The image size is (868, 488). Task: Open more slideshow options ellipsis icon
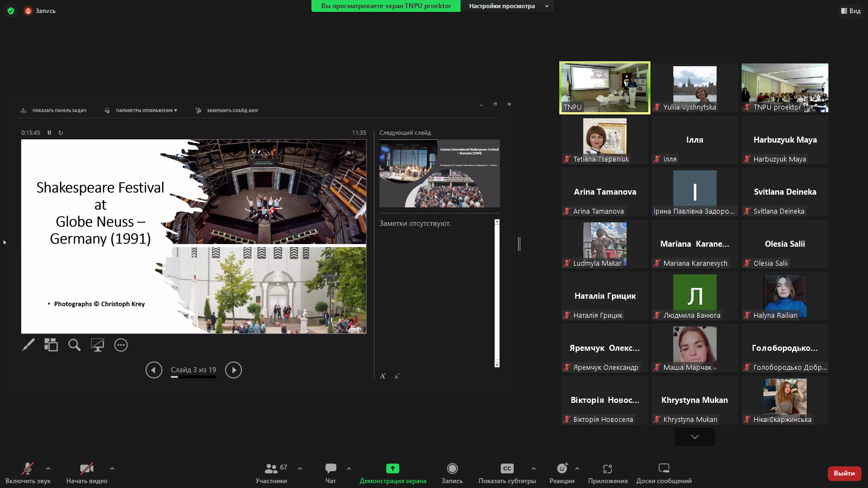tap(121, 345)
